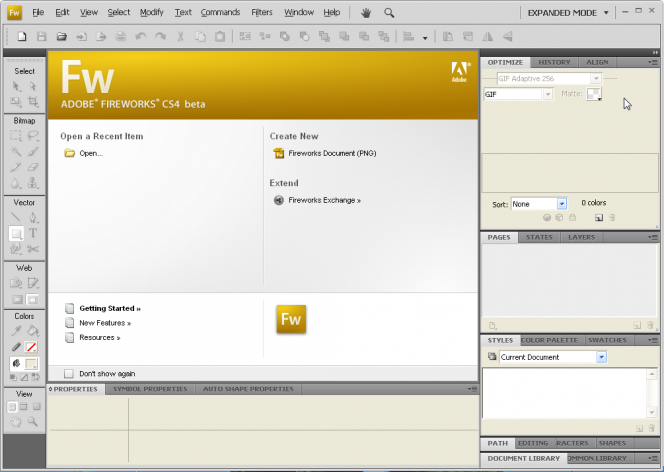Viewport: 664px width, 472px height.
Task: Click the Fill color swatch in Colors section
Action: 32,363
